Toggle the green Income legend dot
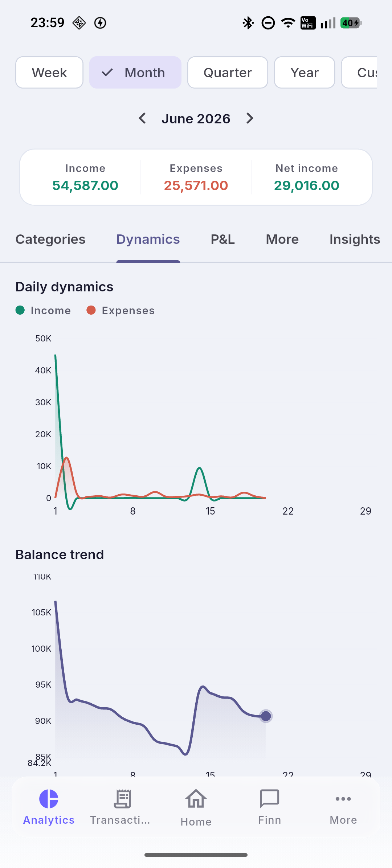Viewport: 392px width, 868px height. click(x=20, y=310)
